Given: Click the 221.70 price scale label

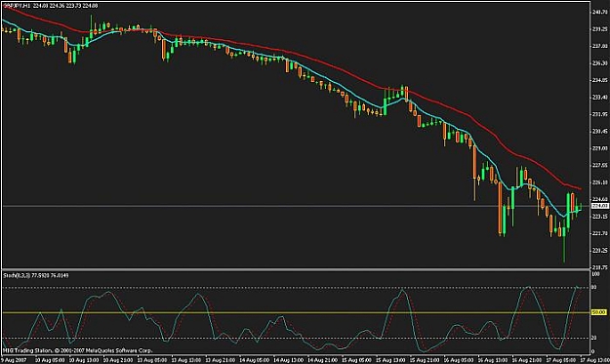Looking at the screenshot, I should tap(600, 233).
